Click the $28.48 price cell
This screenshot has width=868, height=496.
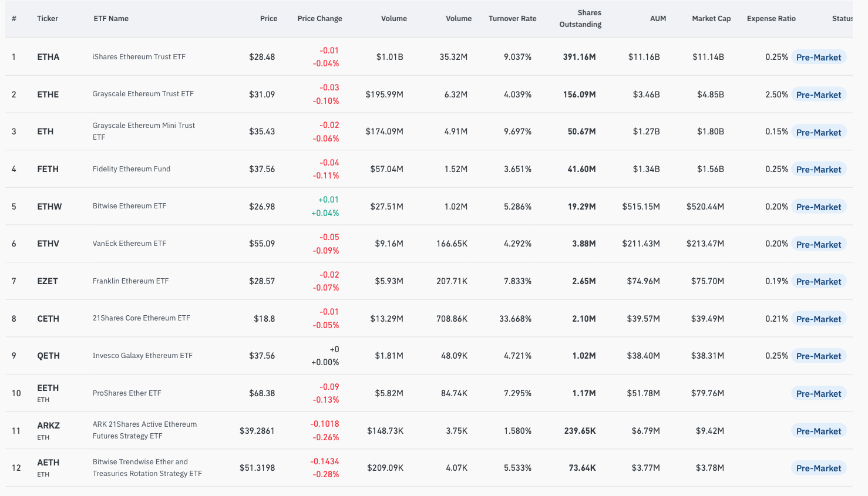[262, 57]
